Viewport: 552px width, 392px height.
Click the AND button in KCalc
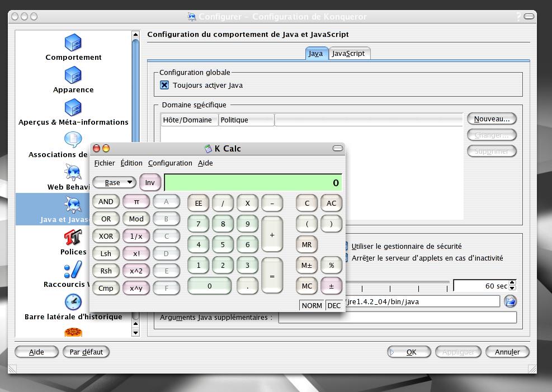pos(106,202)
